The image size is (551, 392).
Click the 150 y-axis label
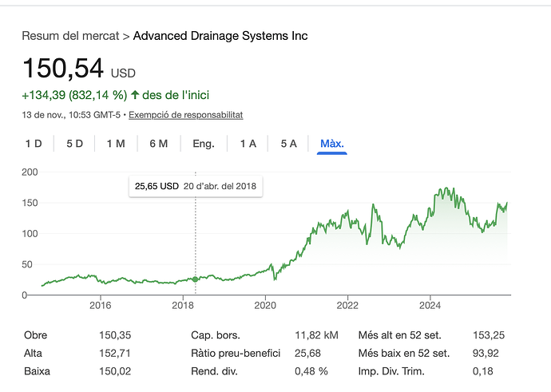tap(30, 203)
